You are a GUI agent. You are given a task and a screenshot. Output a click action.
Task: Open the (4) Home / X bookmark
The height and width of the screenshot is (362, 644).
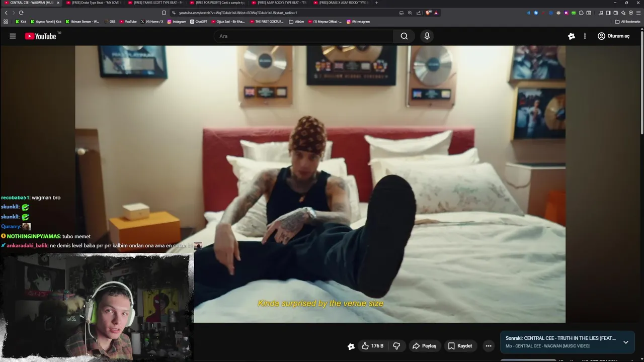[152, 22]
